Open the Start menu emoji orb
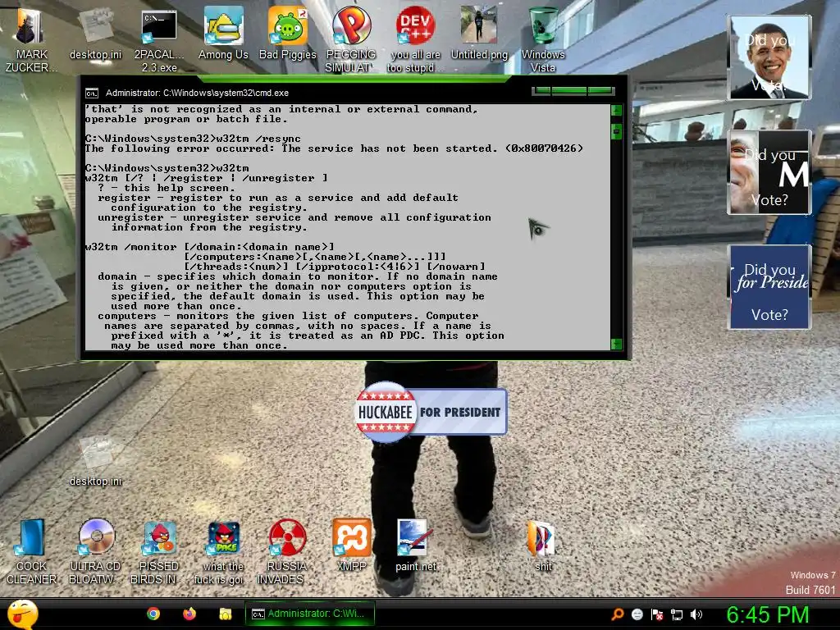This screenshot has height=630, width=840. click(x=22, y=614)
